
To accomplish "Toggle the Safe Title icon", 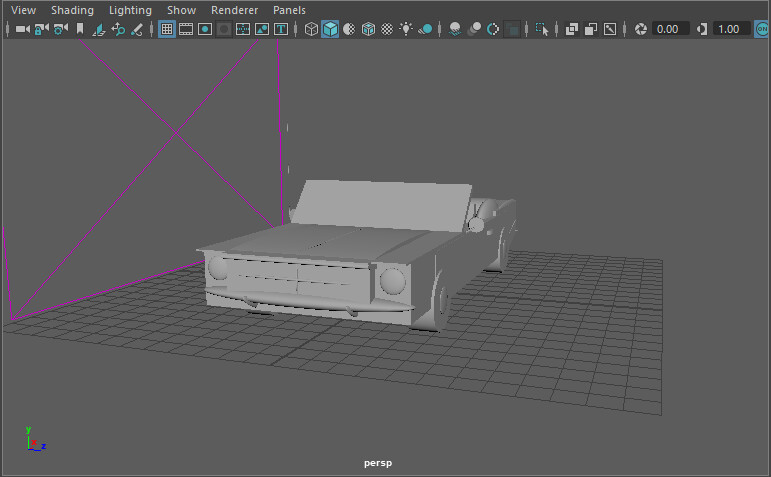I will click(x=281, y=29).
